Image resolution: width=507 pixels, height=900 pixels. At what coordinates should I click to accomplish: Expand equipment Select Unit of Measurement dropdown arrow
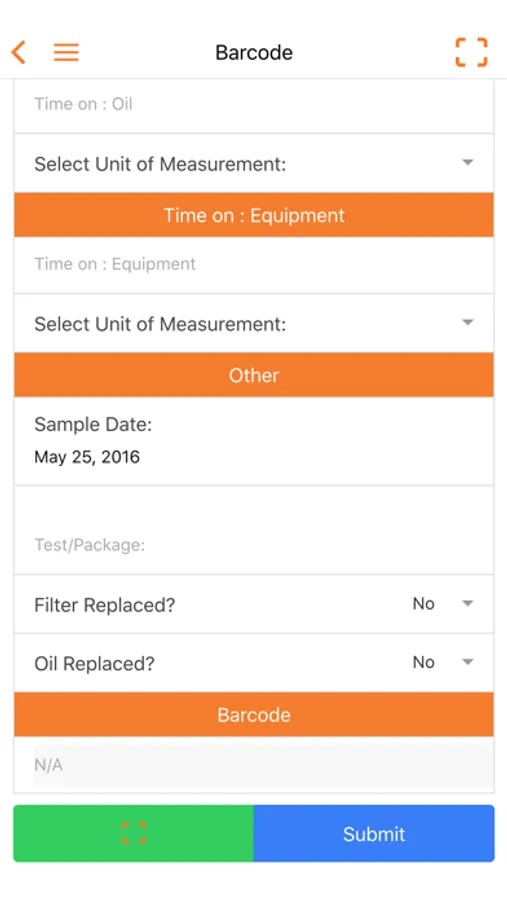point(468,323)
